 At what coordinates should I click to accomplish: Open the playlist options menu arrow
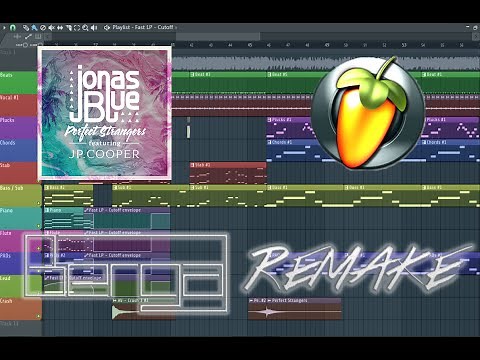coord(4,27)
